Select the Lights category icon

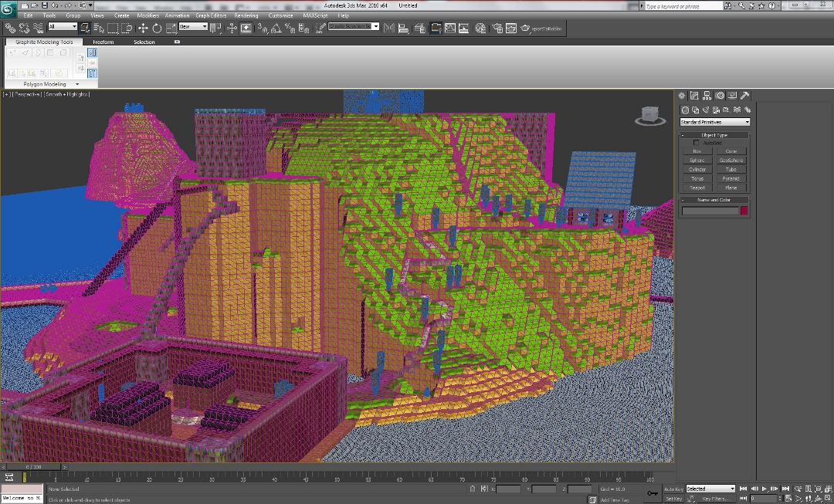(706, 110)
